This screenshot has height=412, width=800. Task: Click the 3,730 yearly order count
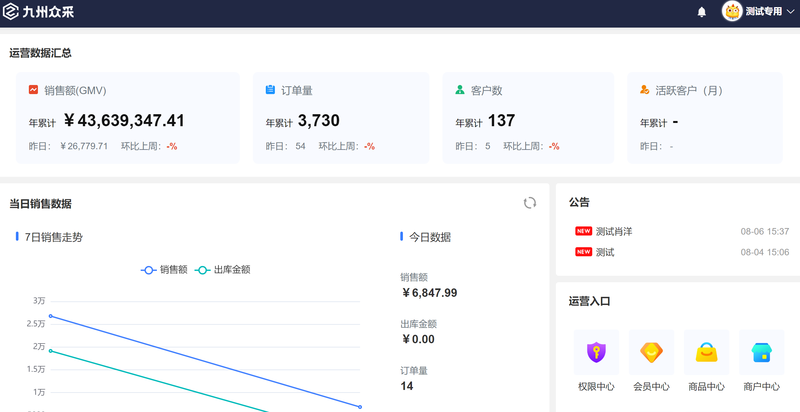(x=318, y=121)
